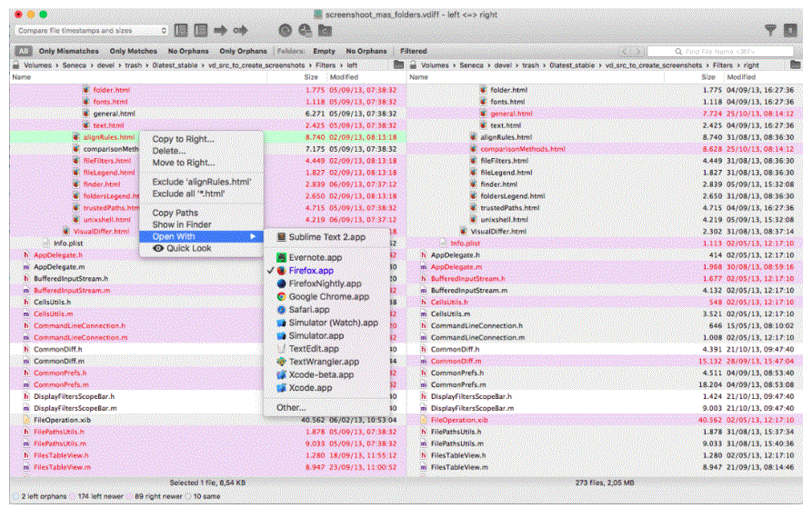Viewport: 812px width, 518px height.
Task: Select FileOperation.xib in right pane
Action: pos(605,420)
